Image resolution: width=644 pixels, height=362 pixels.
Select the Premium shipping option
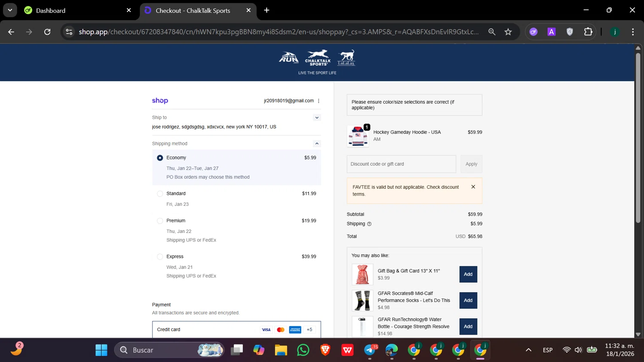[x=160, y=221]
